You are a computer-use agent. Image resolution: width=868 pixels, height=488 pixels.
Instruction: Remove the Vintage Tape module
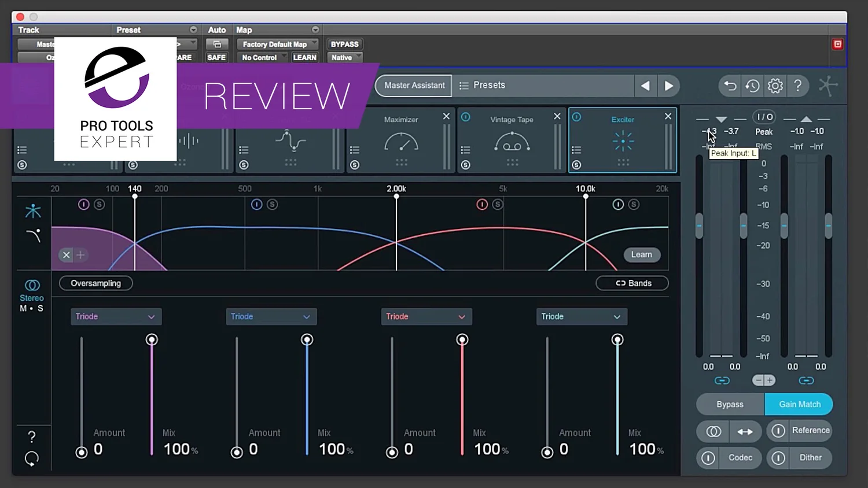[557, 116]
